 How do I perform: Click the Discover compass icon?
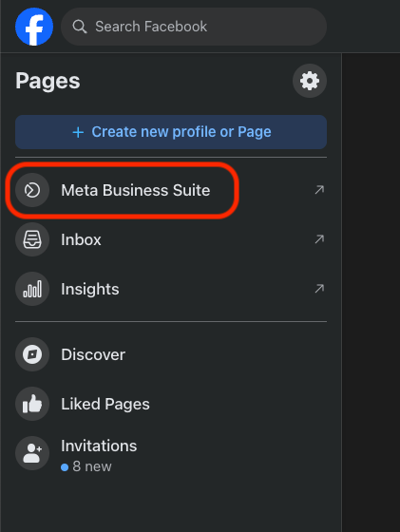(32, 354)
